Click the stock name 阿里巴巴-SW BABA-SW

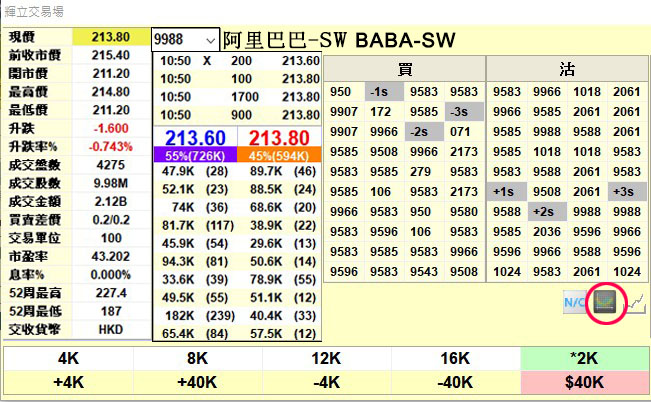click(x=339, y=40)
